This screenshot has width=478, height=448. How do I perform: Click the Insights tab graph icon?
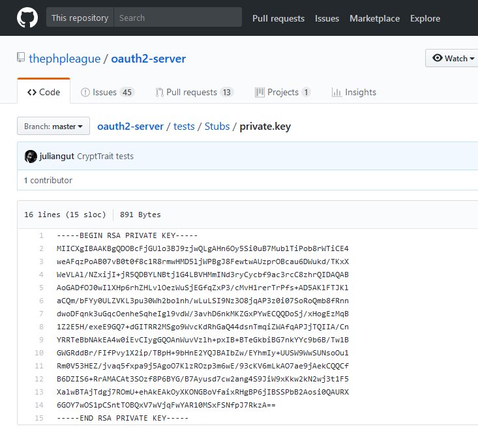[336, 92]
